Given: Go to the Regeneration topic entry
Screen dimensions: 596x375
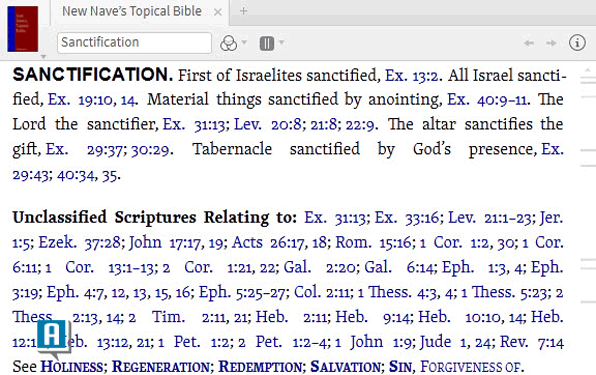Looking at the screenshot, I should click(160, 367).
